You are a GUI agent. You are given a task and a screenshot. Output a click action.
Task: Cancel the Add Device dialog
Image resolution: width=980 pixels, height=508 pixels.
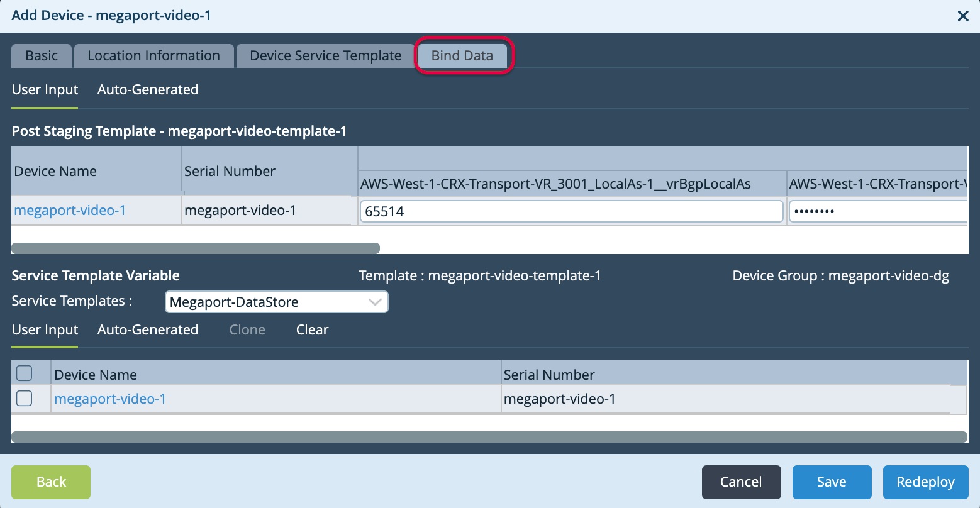(x=741, y=482)
